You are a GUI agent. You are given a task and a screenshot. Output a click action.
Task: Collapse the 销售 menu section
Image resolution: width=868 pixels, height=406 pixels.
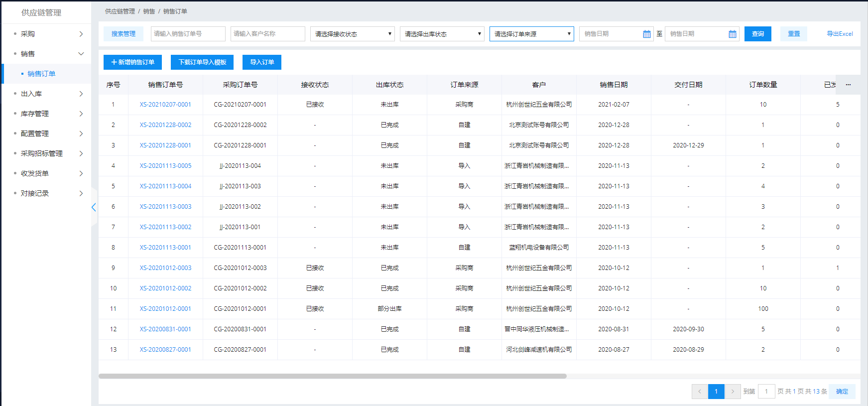tap(81, 54)
